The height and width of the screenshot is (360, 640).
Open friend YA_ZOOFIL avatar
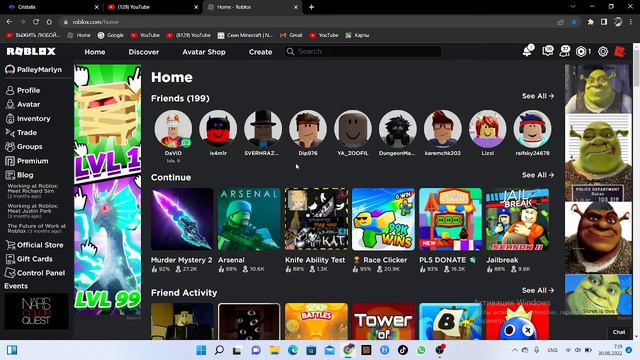coord(353,129)
